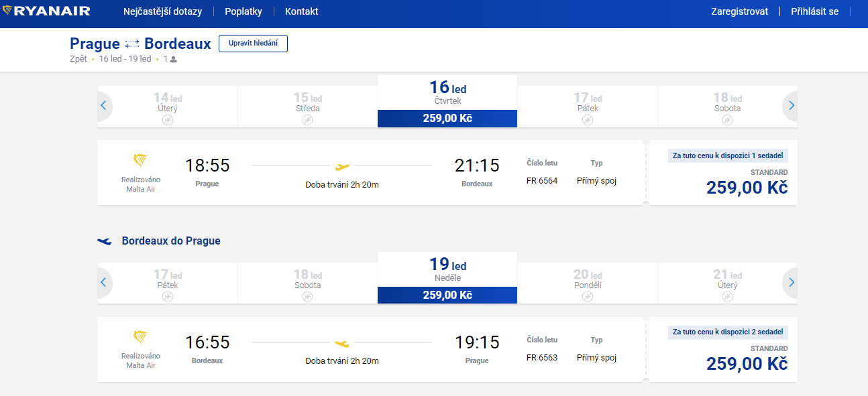Open Nejčastější dotazy menu item
This screenshot has width=868, height=396.
[x=163, y=11]
